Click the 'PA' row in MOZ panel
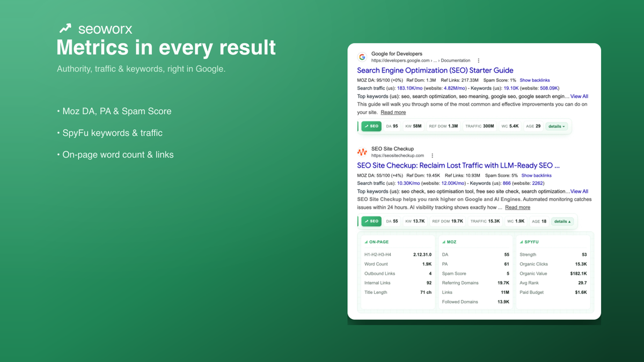 point(475,264)
